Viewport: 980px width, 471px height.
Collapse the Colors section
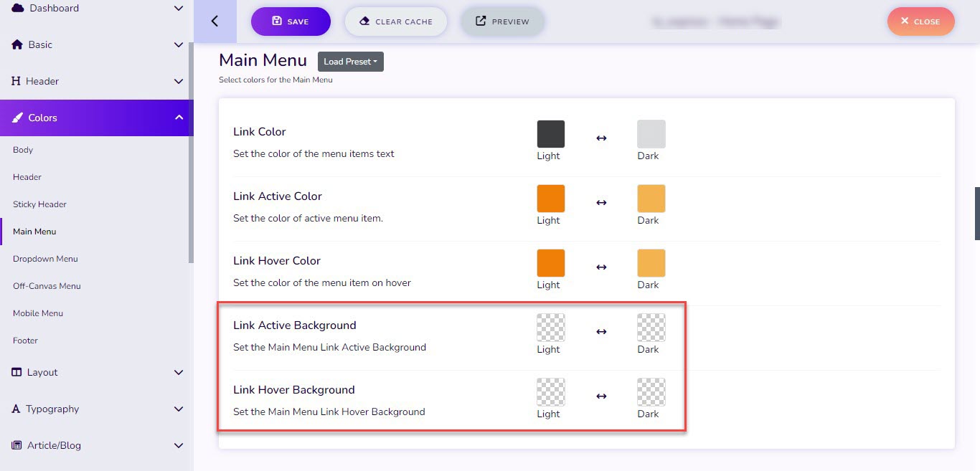[179, 118]
